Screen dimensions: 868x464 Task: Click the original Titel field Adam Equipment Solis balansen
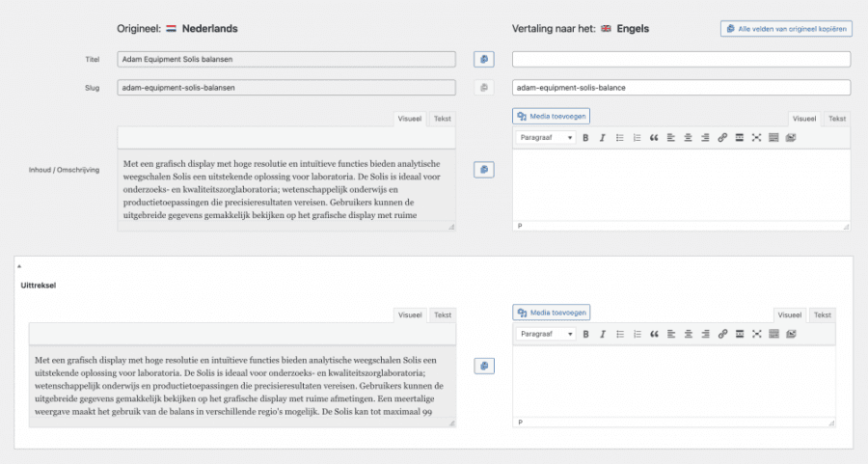pyautogui.click(x=286, y=59)
